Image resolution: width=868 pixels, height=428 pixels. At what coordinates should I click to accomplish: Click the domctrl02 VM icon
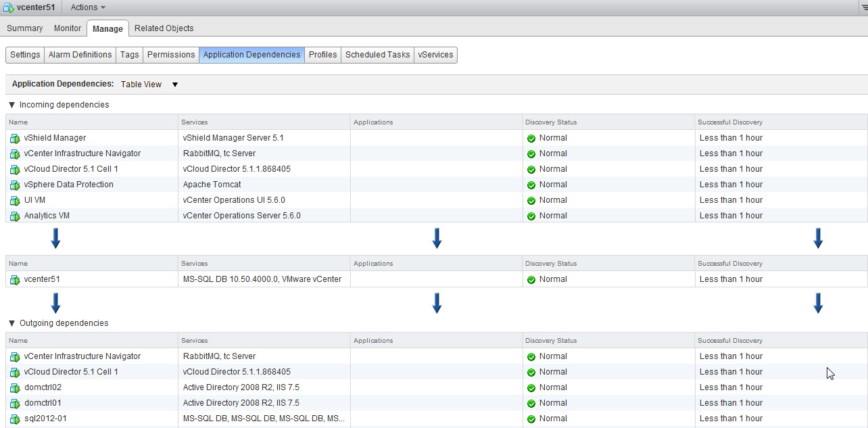(x=15, y=388)
